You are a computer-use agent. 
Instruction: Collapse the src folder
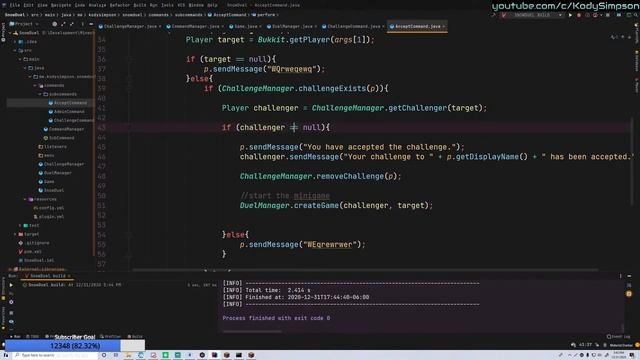[16, 51]
